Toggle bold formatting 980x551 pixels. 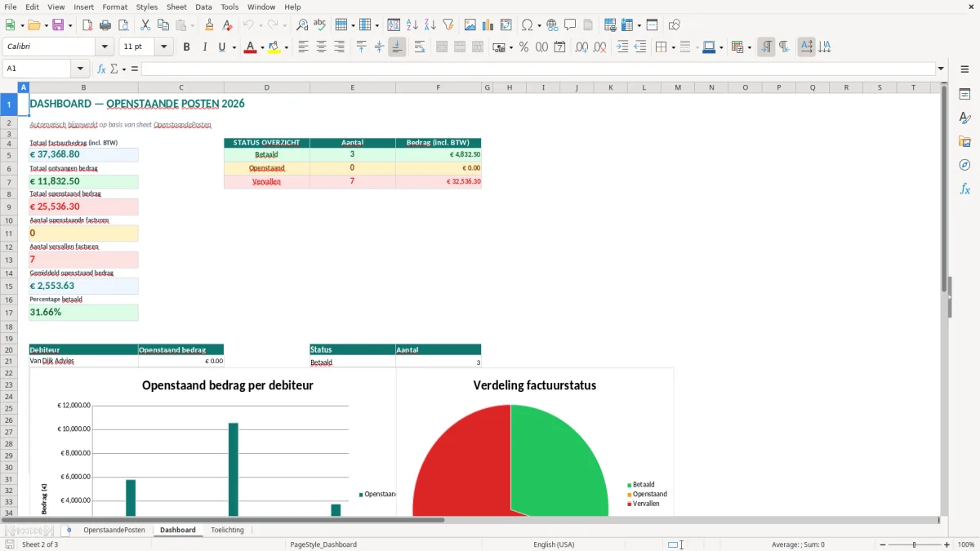pos(186,47)
